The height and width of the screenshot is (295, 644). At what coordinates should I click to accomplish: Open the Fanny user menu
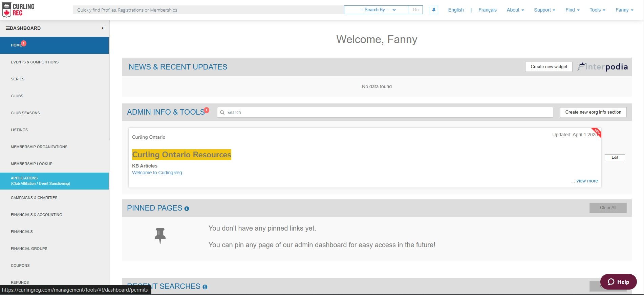tap(624, 10)
